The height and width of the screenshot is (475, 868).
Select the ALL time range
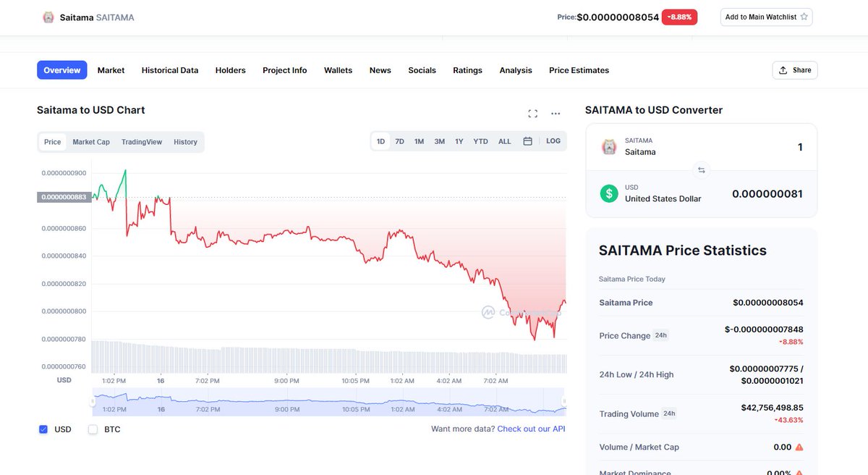point(505,141)
